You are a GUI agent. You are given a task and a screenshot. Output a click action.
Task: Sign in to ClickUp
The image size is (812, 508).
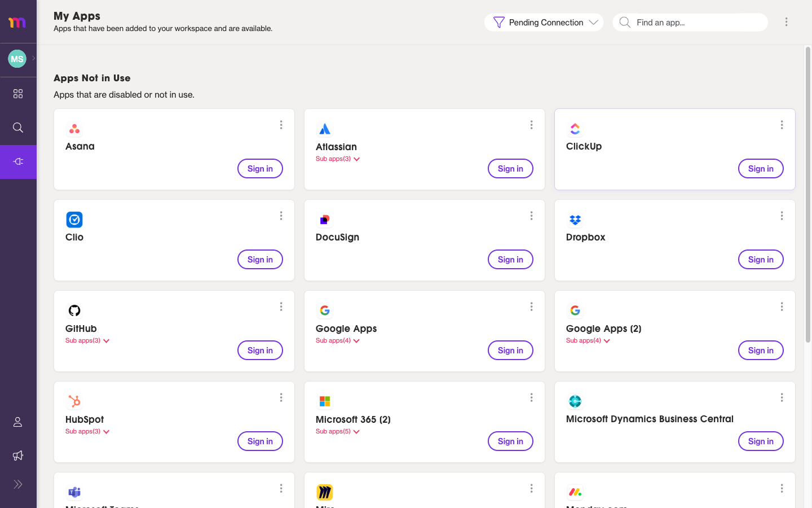(x=761, y=169)
